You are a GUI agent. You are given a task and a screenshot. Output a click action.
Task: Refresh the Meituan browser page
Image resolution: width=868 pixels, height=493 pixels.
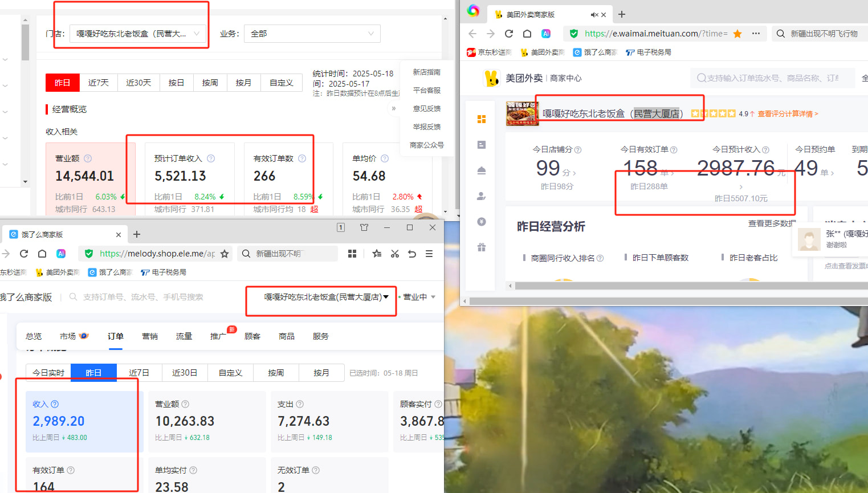click(x=509, y=34)
